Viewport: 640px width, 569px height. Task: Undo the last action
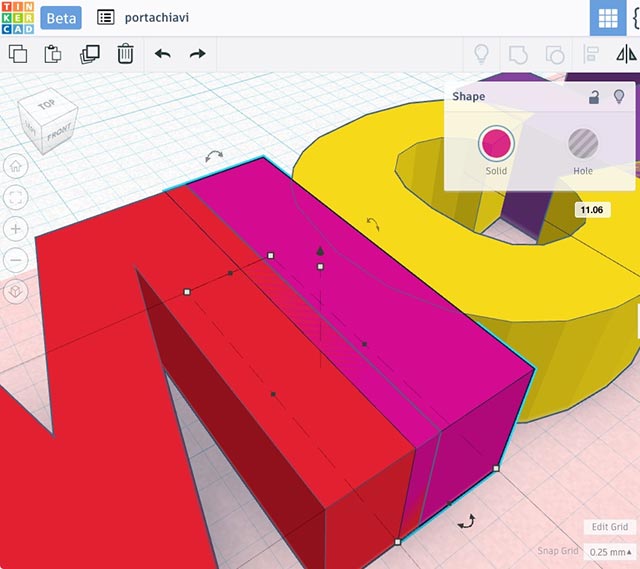point(163,54)
